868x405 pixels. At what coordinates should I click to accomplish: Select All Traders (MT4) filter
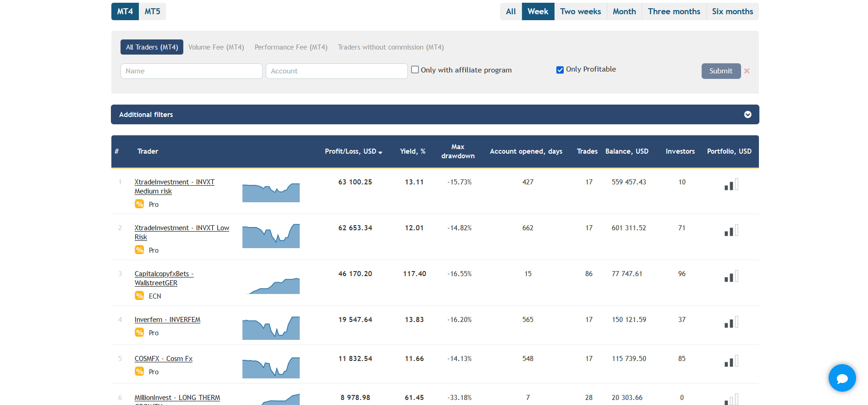point(152,47)
